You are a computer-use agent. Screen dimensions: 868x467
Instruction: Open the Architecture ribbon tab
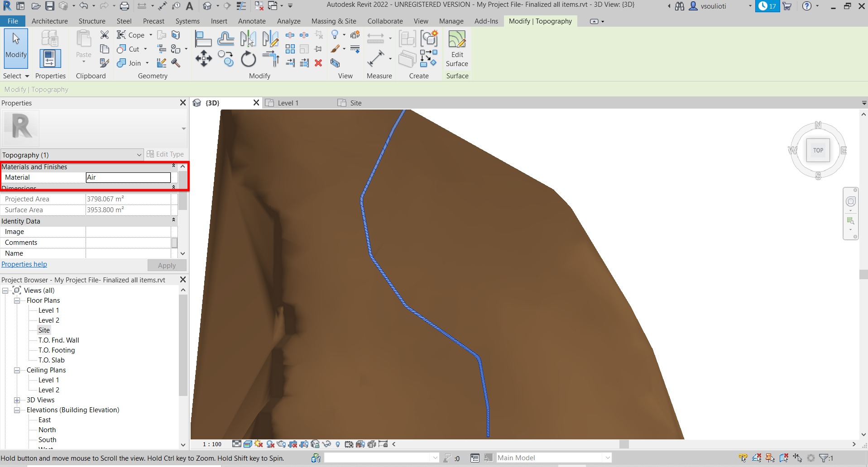(x=49, y=21)
